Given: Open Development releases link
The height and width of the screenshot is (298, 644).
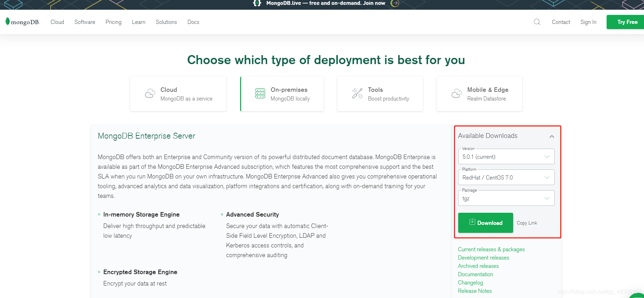Looking at the screenshot, I should click(483, 258).
